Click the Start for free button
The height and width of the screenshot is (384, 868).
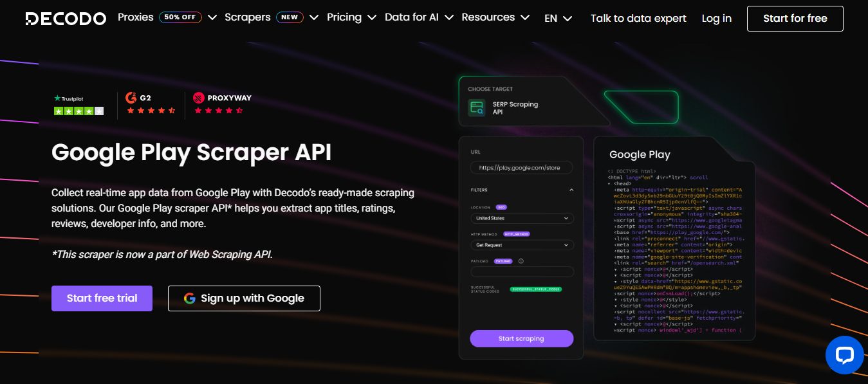795,19
